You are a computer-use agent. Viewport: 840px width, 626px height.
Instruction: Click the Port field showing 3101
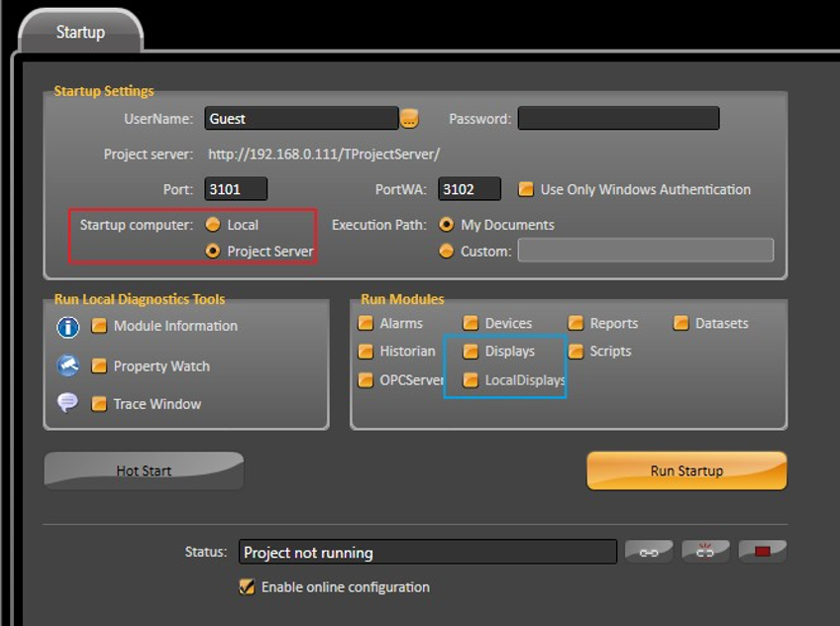click(236, 189)
